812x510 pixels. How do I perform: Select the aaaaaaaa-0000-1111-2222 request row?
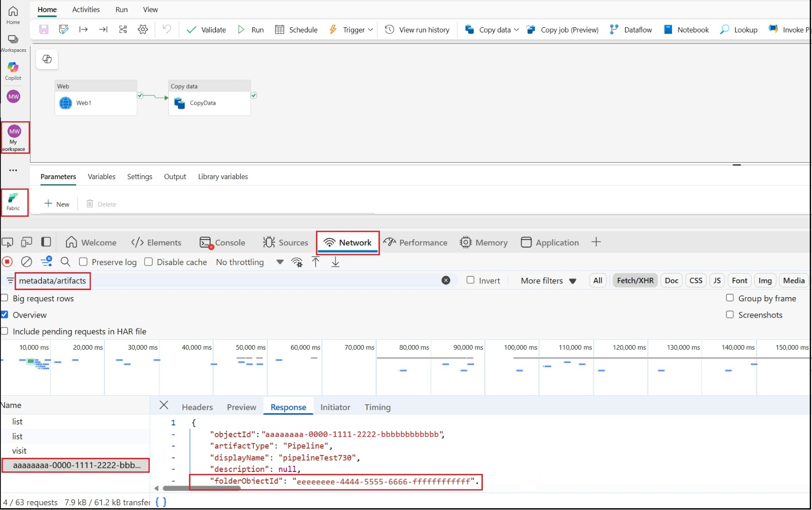pos(75,465)
